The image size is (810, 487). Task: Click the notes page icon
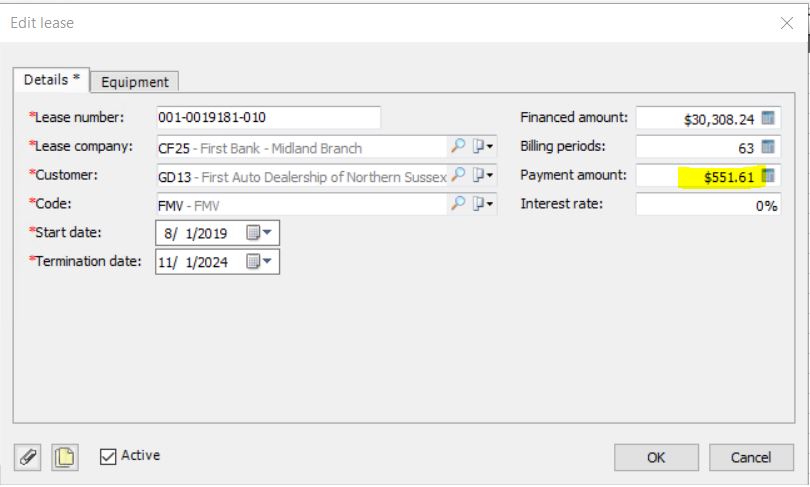coord(65,457)
